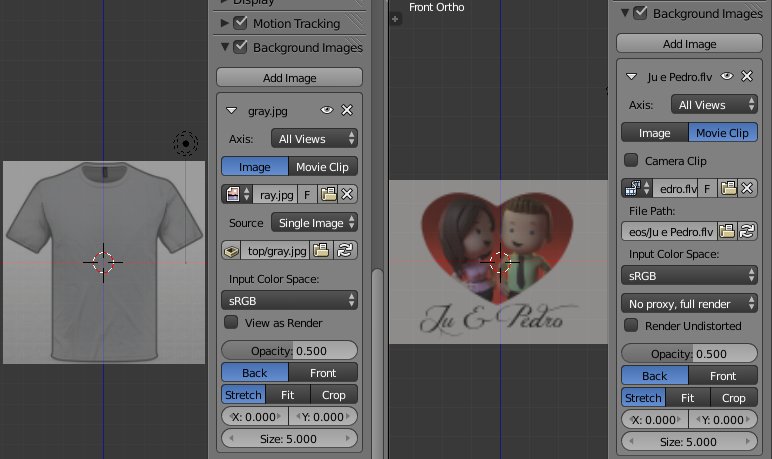Pack image icon beside top/gray.jpg path
This screenshot has height=459, width=772.
pos(231,251)
